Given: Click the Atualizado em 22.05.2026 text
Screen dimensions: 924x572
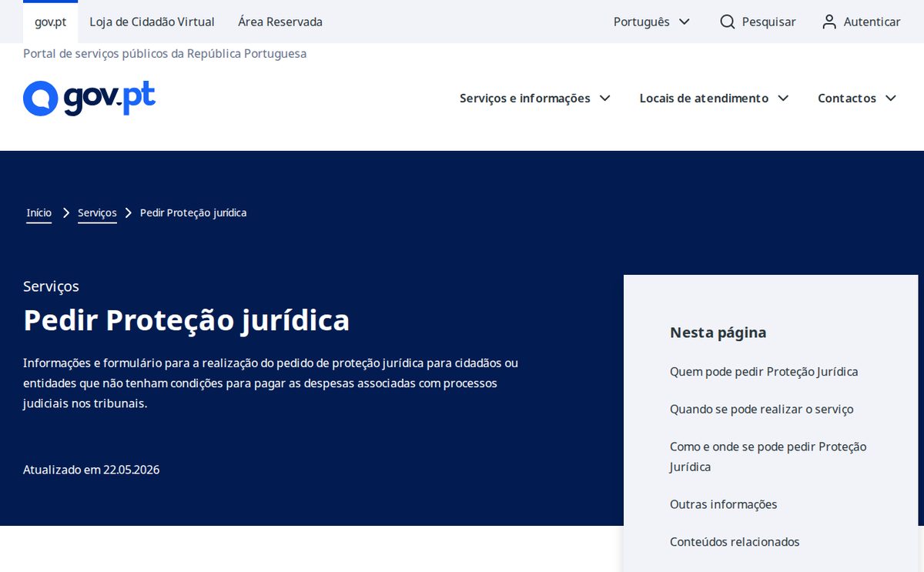Looking at the screenshot, I should [x=92, y=470].
